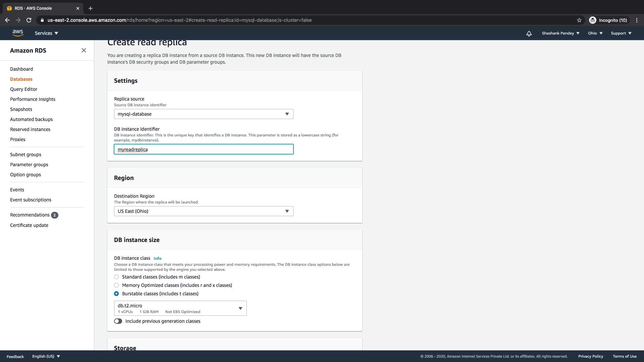The height and width of the screenshot is (362, 644).
Task: Open Parameter groups in sidebar
Action: tap(29, 165)
